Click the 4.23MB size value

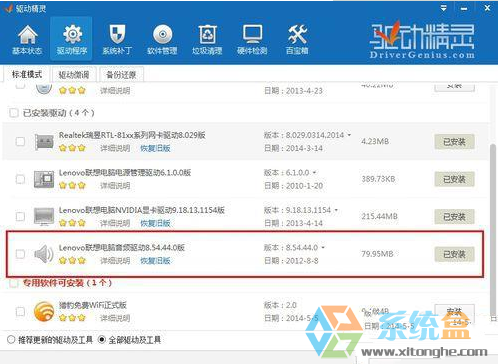tap(375, 141)
